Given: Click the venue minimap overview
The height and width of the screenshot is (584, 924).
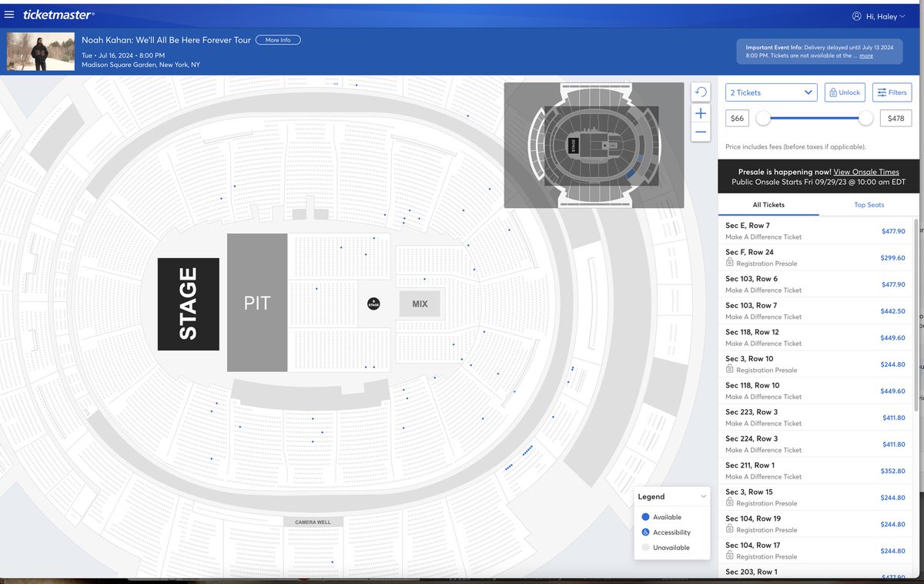Looking at the screenshot, I should pos(594,145).
